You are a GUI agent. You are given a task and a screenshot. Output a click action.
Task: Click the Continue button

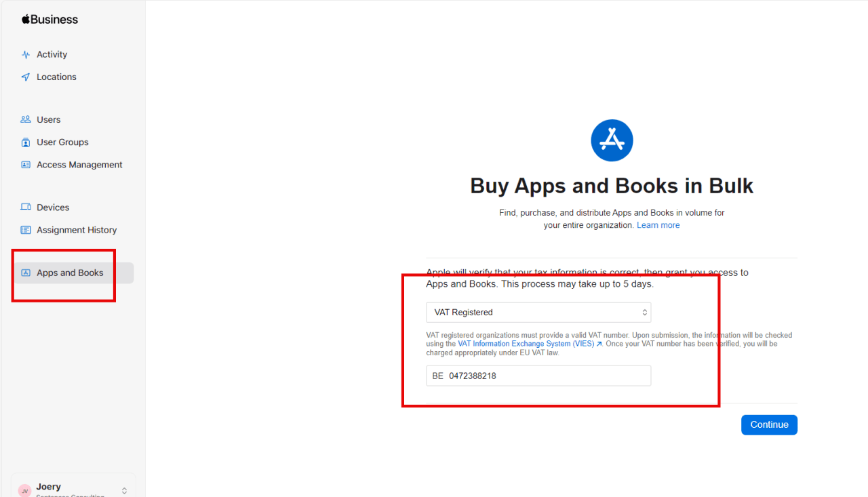(x=769, y=424)
